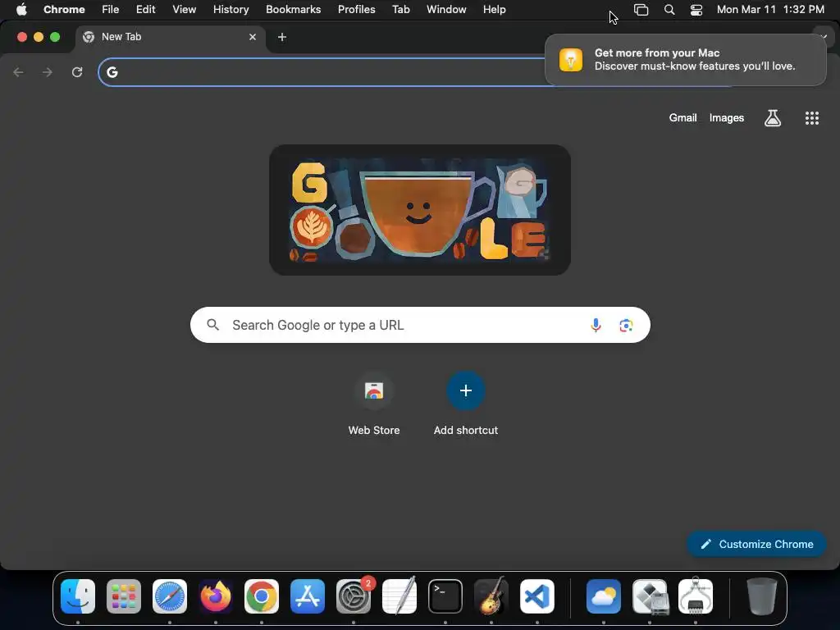840x630 pixels.
Task: Open System Information from the Dock
Action: click(x=696, y=596)
